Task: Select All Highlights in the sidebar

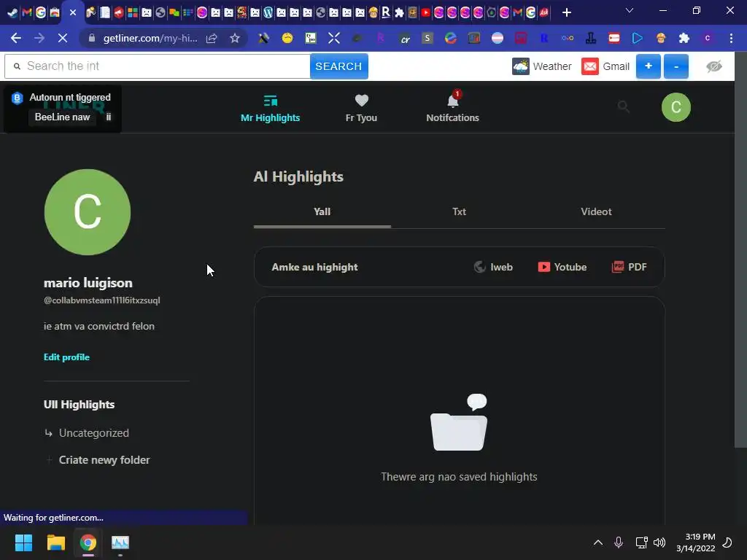Action: [79, 405]
